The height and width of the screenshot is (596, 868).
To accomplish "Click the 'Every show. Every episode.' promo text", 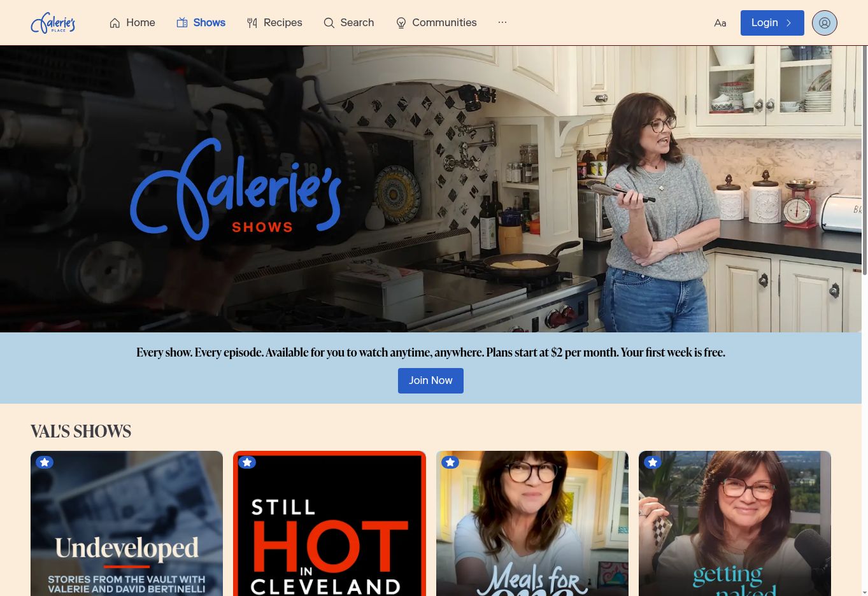I will pyautogui.click(x=430, y=352).
